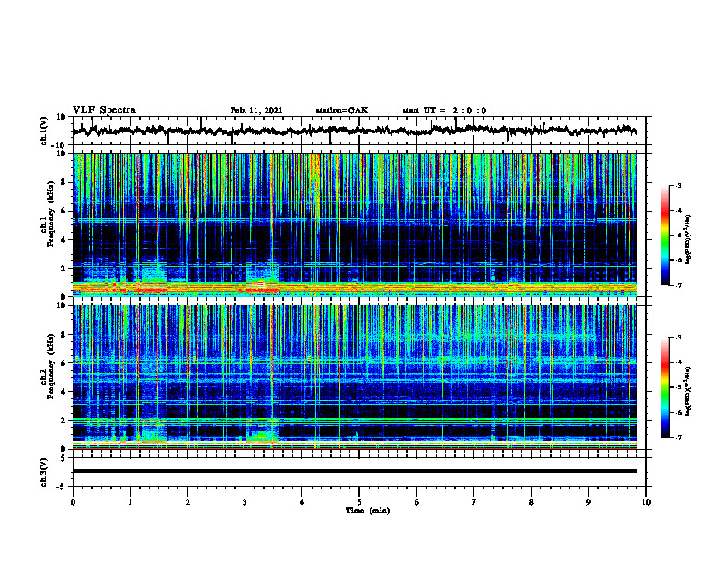Click the "VLF Spectra" title text
Viewport: 728px width, 563px height.
click(x=104, y=110)
